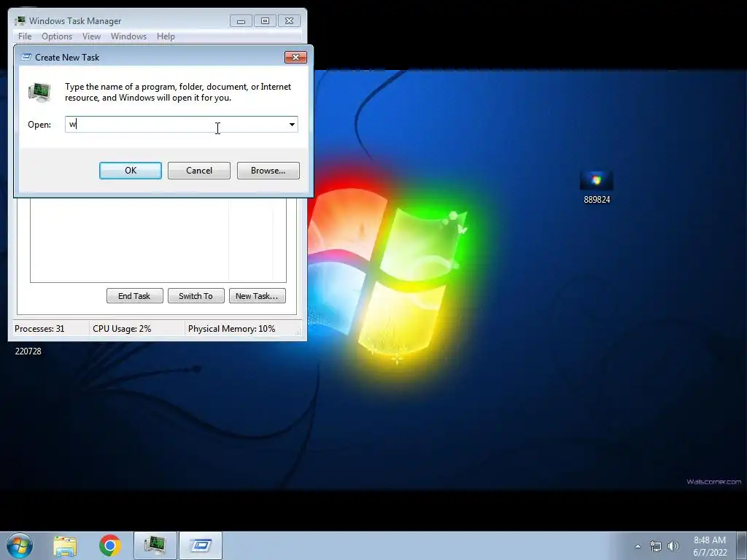The width and height of the screenshot is (747, 560).
Task: Click Switch To in Task Manager
Action: coord(196,296)
